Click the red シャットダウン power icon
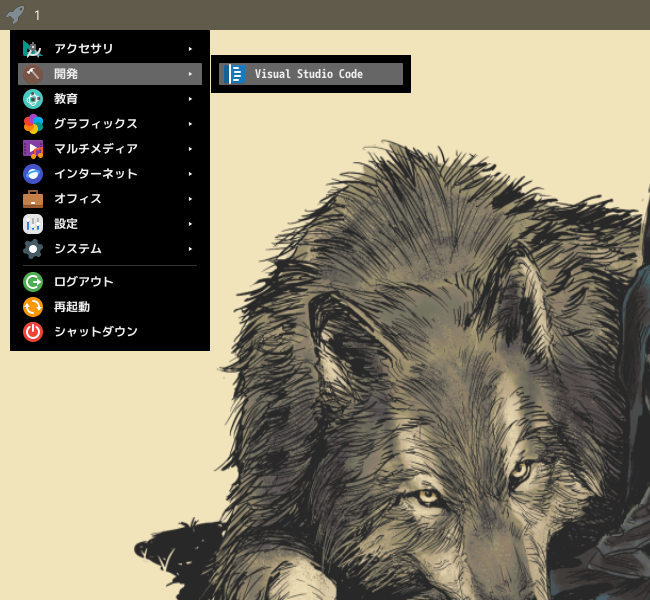The width and height of the screenshot is (650, 600). [x=33, y=332]
